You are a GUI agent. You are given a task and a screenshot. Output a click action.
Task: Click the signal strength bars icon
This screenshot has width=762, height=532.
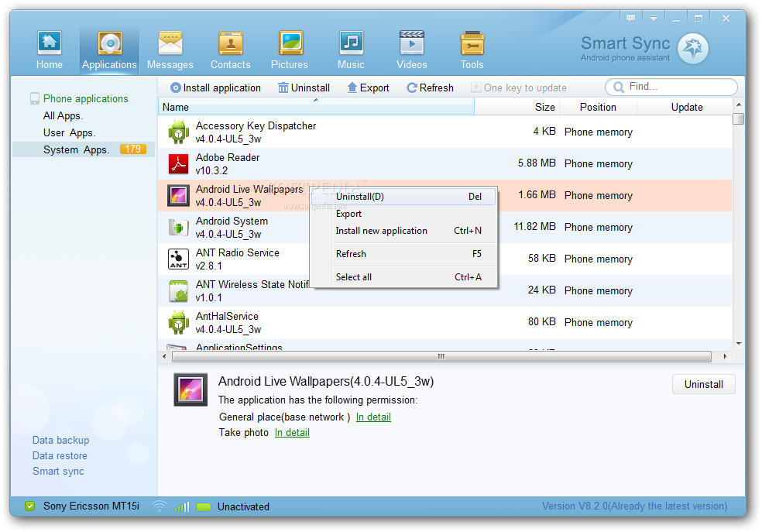pos(182,506)
